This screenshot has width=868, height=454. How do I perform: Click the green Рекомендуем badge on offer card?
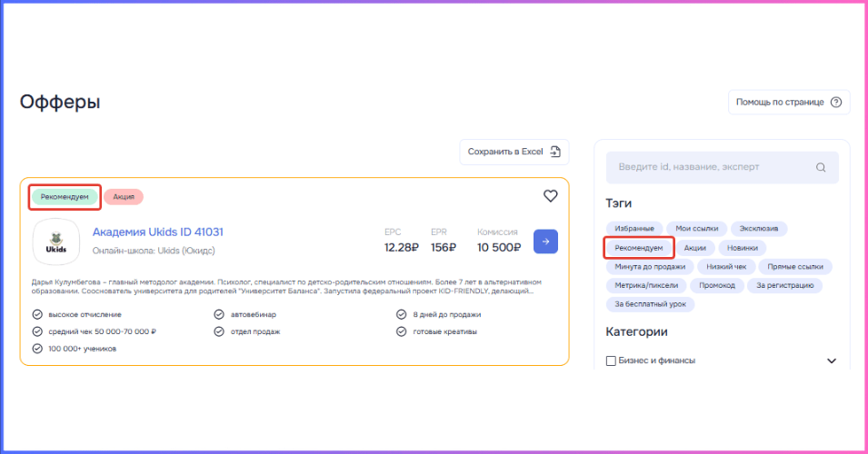pyautogui.click(x=65, y=197)
